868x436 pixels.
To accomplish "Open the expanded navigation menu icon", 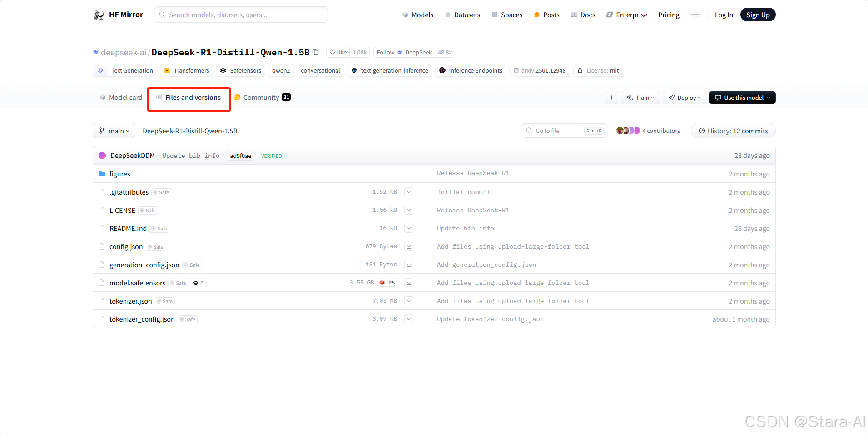I will pyautogui.click(x=694, y=15).
